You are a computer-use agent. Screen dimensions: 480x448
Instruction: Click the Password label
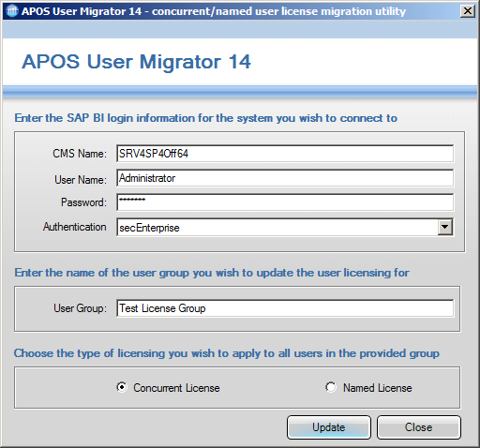[x=83, y=202]
